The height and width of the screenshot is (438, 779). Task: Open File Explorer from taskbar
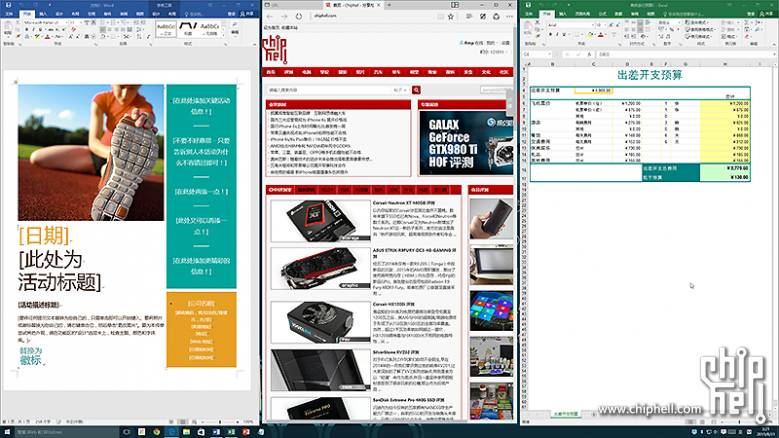point(186,432)
